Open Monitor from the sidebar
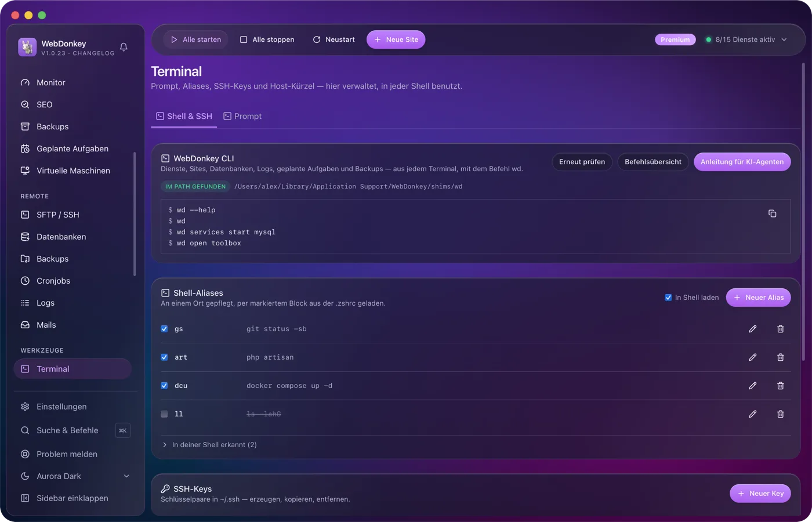The image size is (812, 522). pyautogui.click(x=72, y=82)
